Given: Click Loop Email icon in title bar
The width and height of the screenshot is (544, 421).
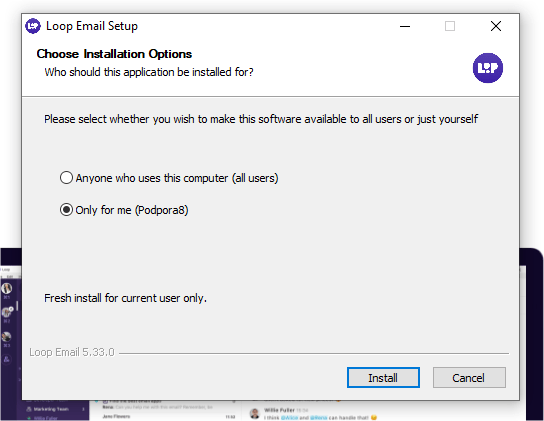Looking at the screenshot, I should tap(33, 26).
